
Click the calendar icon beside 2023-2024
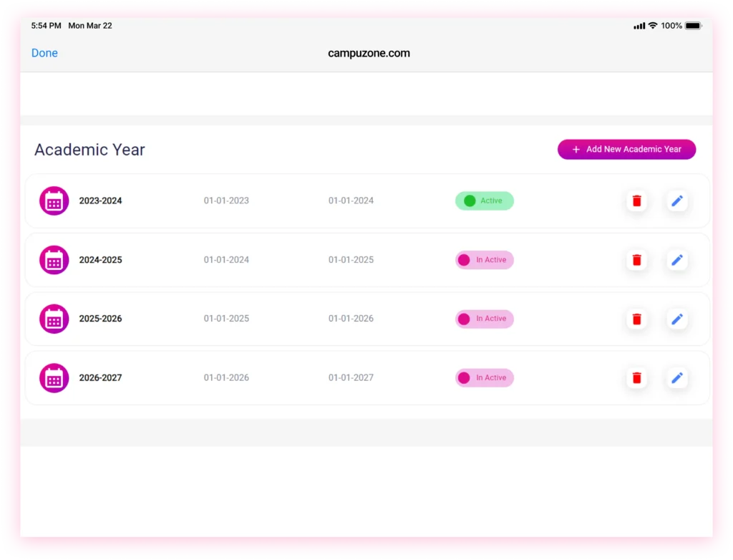[54, 201]
